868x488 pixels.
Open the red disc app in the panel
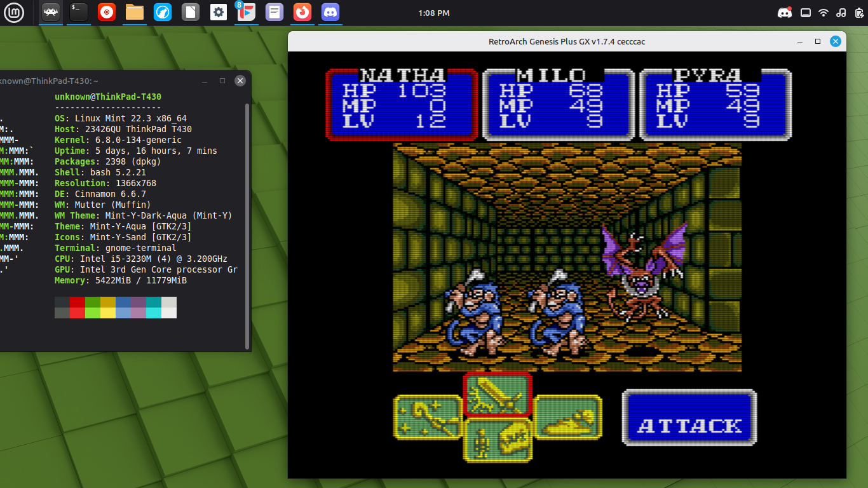[x=107, y=12]
